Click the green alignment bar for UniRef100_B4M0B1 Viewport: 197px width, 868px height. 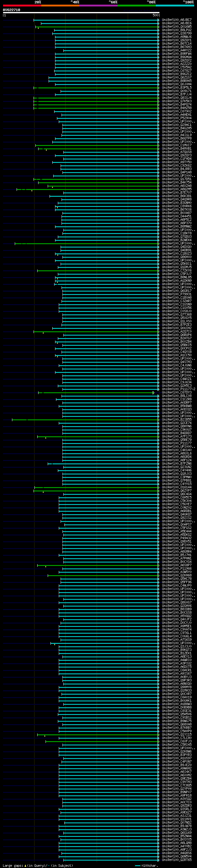pyautogui.click(x=99, y=149)
